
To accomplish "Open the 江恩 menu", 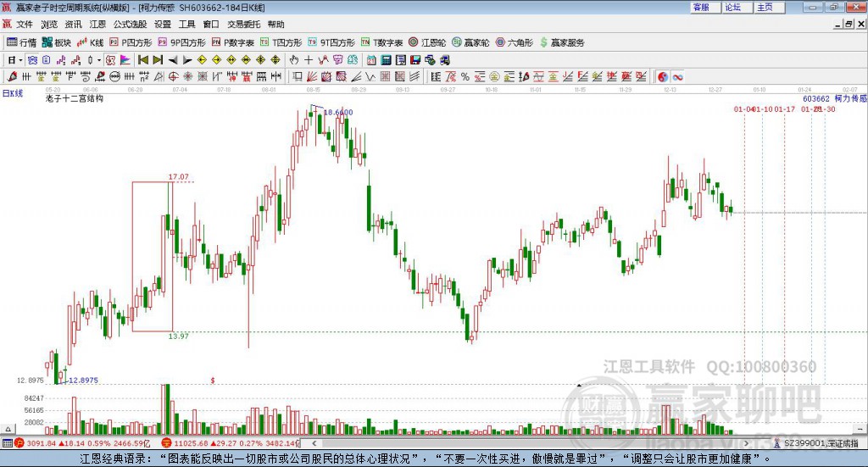I will (97, 25).
